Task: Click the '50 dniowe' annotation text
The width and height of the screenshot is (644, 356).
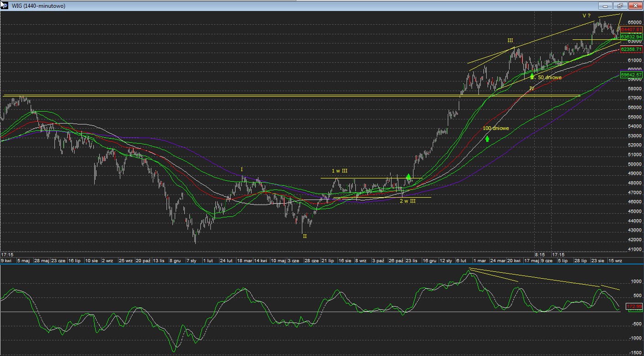Action: 550,77
